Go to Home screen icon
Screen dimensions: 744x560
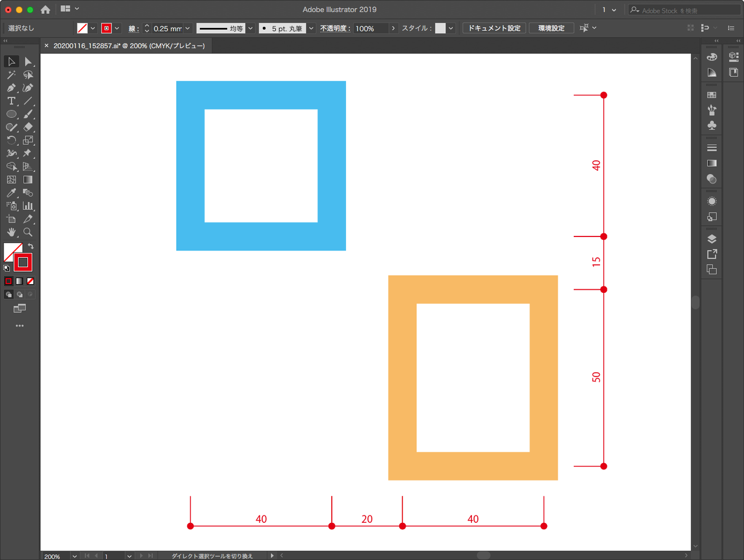[x=45, y=9]
